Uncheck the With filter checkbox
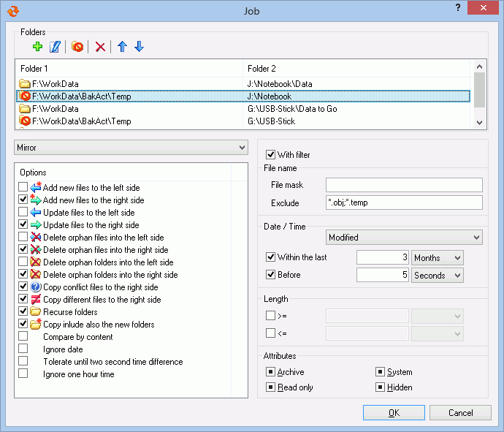 [x=270, y=154]
